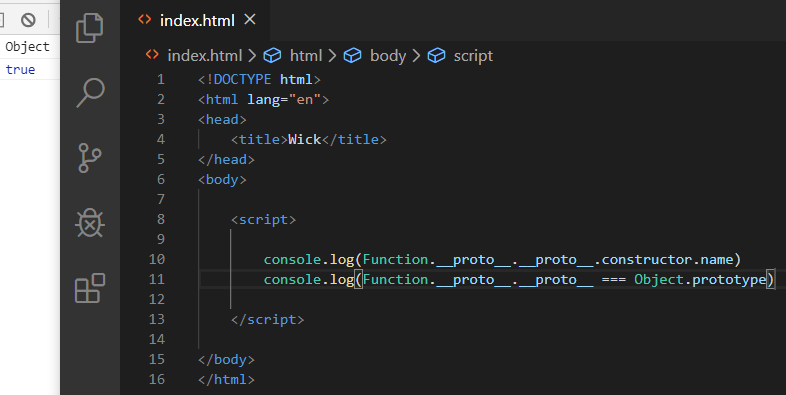Open the Search panel
The image size is (786, 395).
[90, 93]
